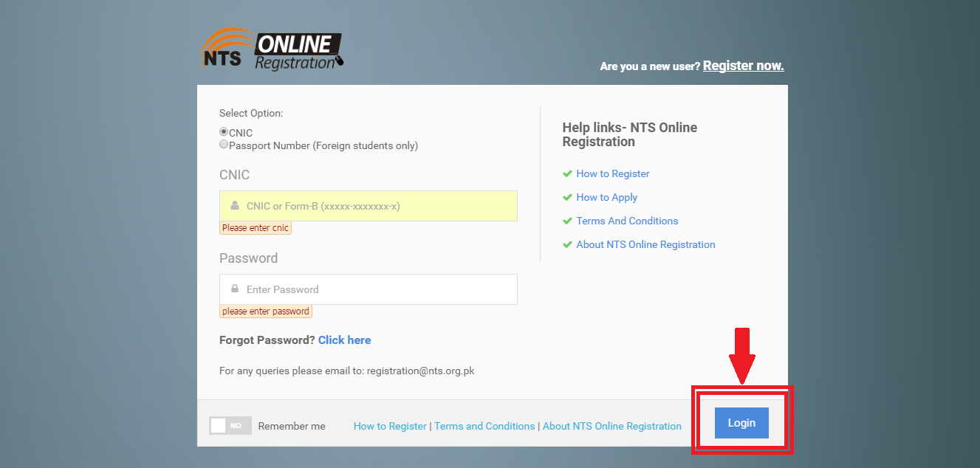Open footer About NTS Online Registration link
980x468 pixels.
[x=612, y=426]
